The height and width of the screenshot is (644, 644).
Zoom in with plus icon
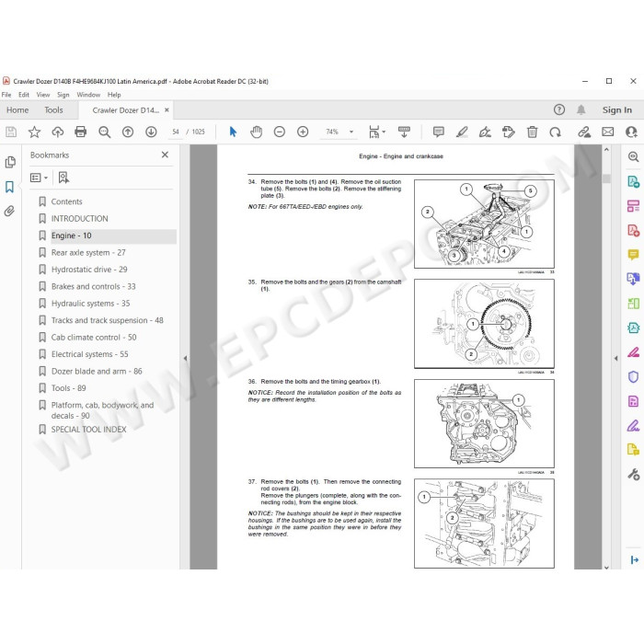(x=303, y=132)
